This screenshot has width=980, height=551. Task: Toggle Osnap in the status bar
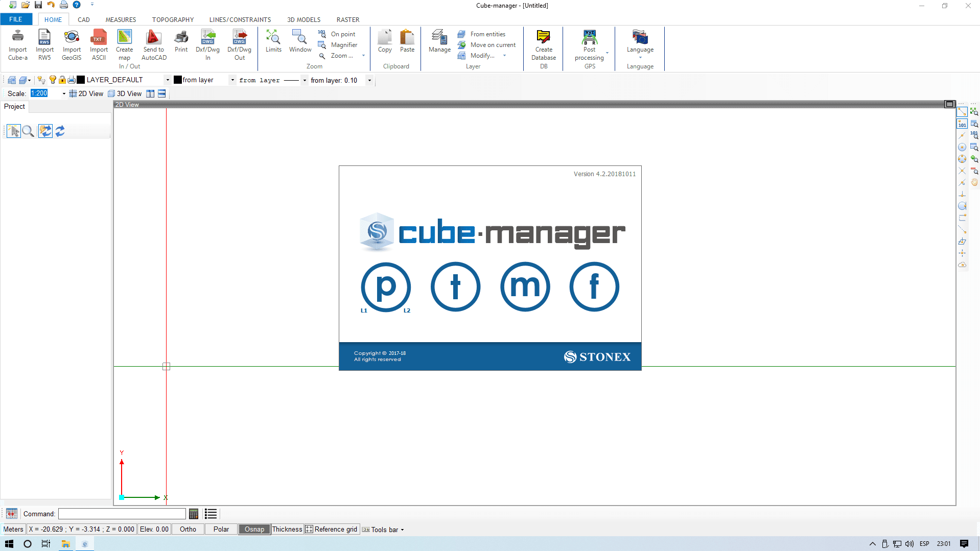254,529
